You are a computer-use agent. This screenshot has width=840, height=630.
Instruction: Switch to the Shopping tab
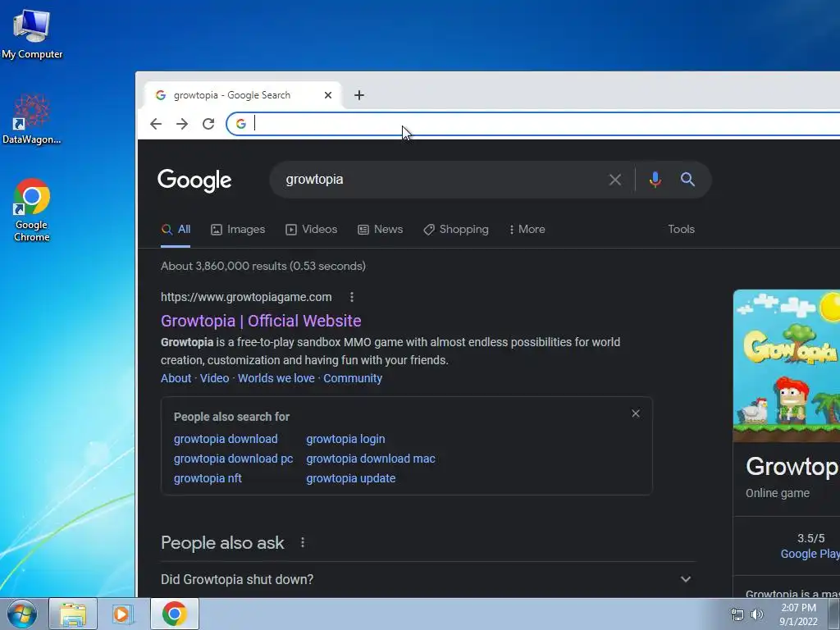point(456,230)
